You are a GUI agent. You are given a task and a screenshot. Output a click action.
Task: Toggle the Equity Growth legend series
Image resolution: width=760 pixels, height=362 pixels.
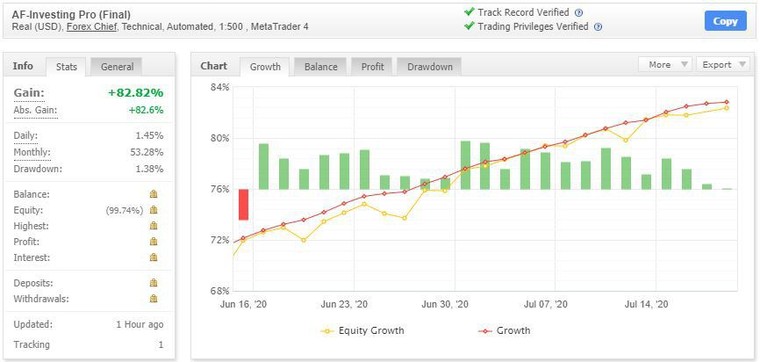(362, 331)
